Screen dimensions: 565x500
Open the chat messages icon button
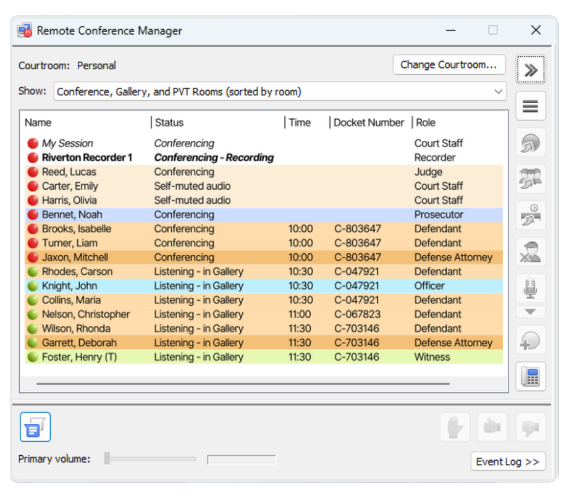(35, 427)
